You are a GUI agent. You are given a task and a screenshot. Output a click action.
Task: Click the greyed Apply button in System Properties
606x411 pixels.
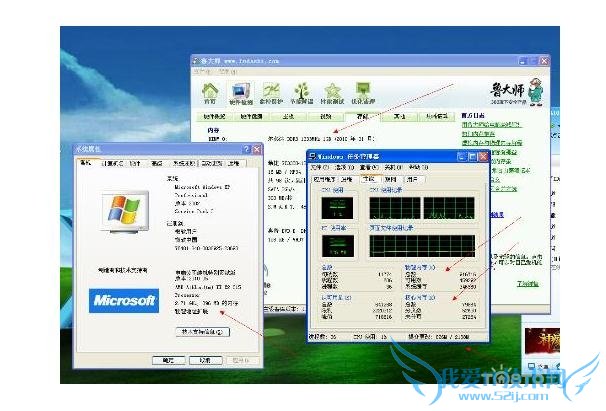[241, 360]
